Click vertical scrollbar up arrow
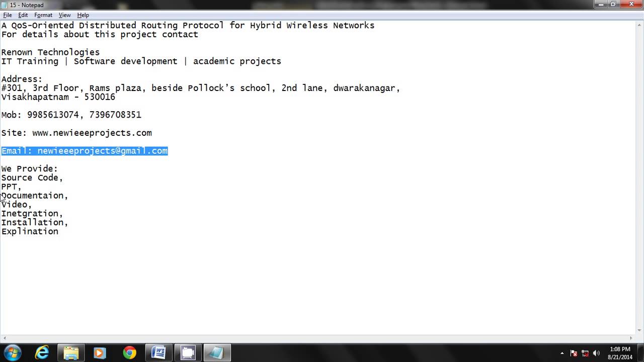This screenshot has height=362, width=644. (x=639, y=25)
